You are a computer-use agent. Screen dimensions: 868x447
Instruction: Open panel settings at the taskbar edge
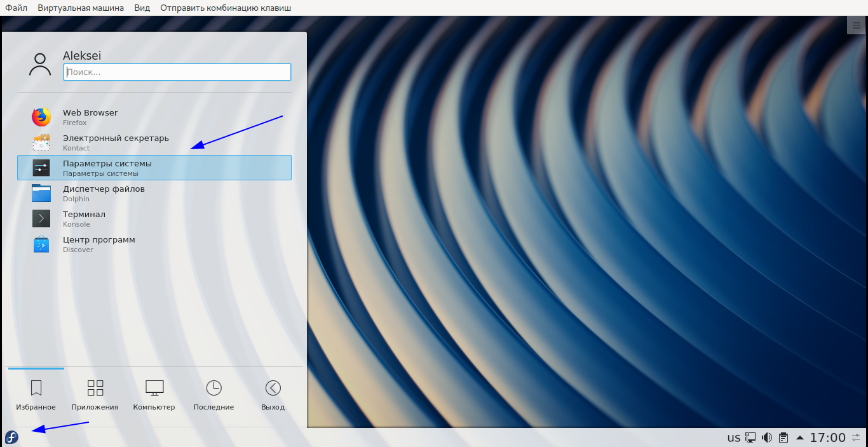[x=856, y=437]
